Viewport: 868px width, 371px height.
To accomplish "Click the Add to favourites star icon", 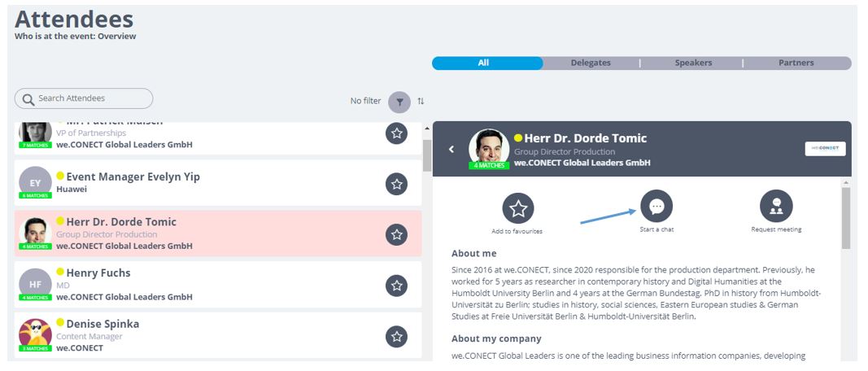I will 518,209.
